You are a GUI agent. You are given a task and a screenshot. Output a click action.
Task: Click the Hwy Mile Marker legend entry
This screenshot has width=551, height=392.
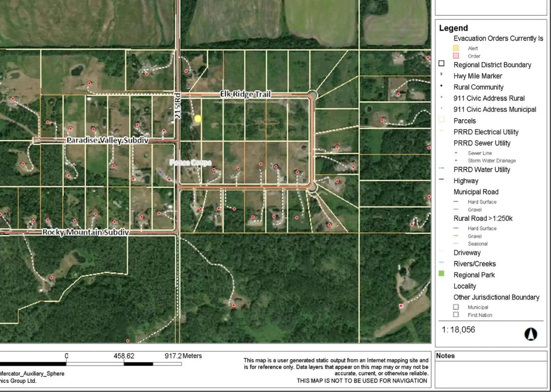click(478, 76)
